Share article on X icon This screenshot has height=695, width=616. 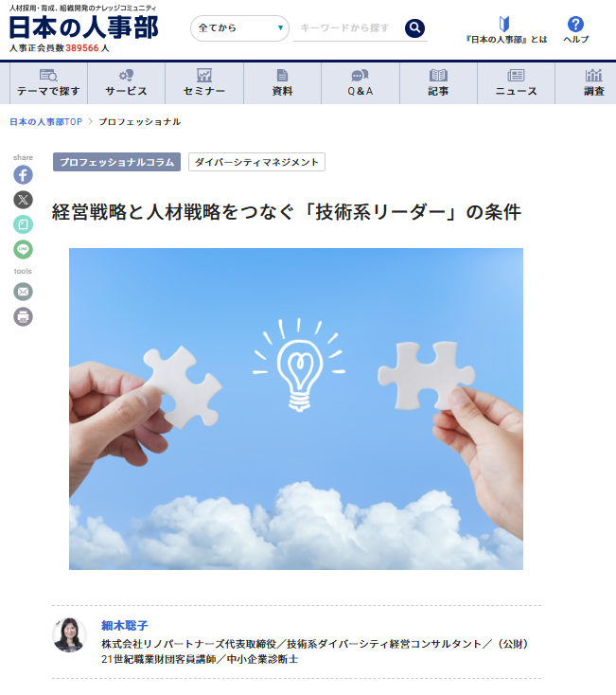23,200
